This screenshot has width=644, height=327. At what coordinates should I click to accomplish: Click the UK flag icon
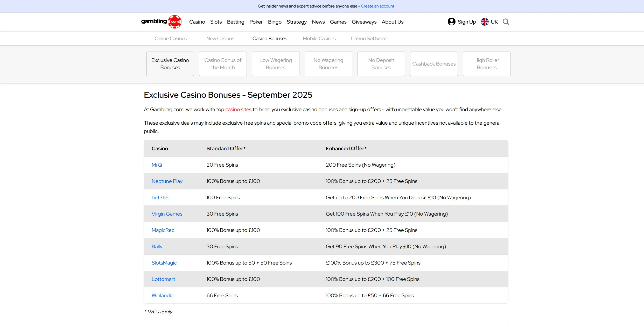pos(485,22)
